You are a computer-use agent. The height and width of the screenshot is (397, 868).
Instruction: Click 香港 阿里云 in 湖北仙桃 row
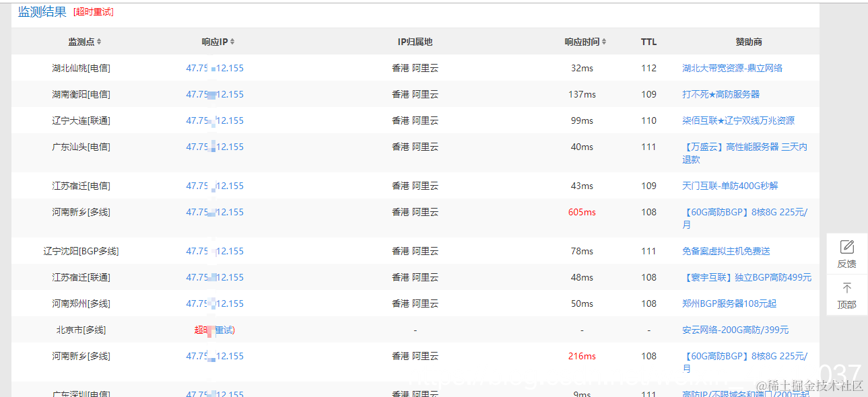(415, 68)
